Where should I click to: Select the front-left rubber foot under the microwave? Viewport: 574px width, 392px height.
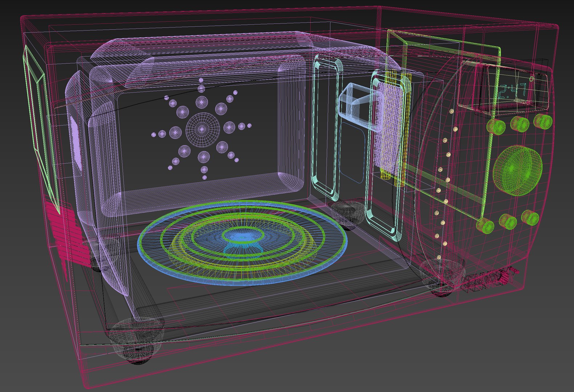[x=137, y=341]
